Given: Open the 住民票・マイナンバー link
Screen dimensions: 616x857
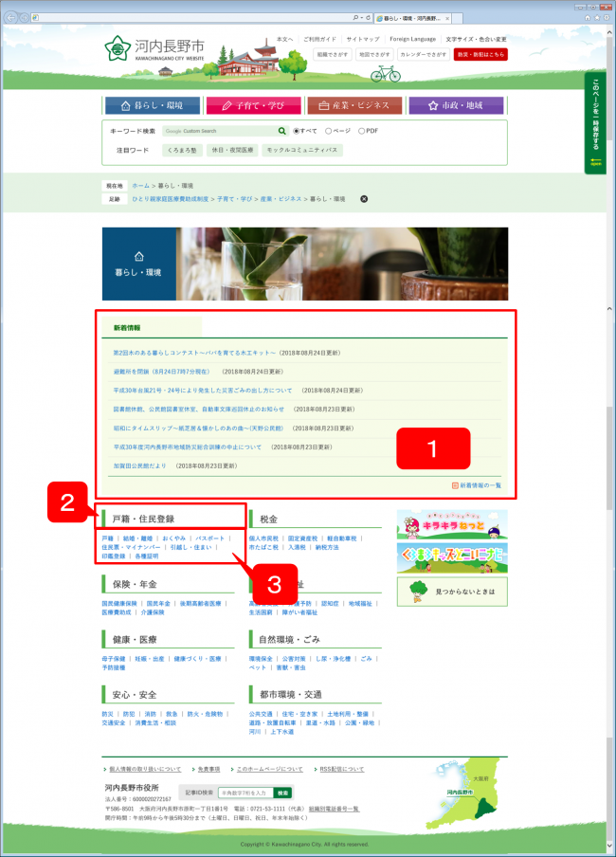Looking at the screenshot, I should click(131, 547).
